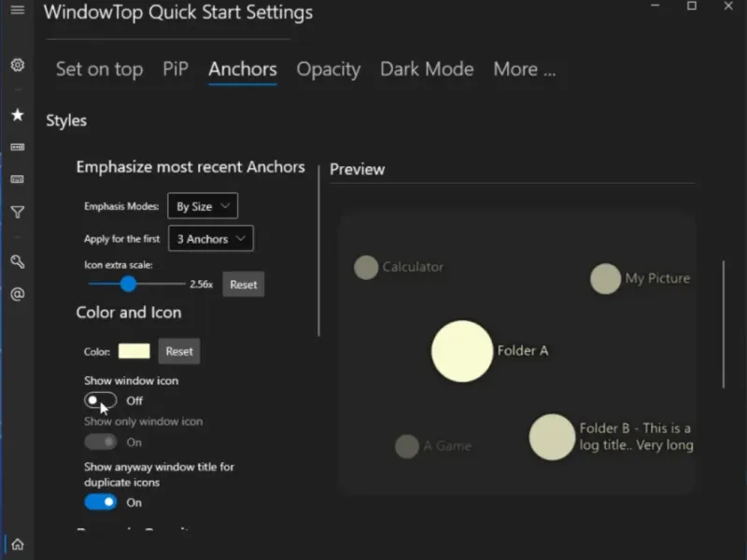Select the star favorites sidebar icon

coord(17,115)
